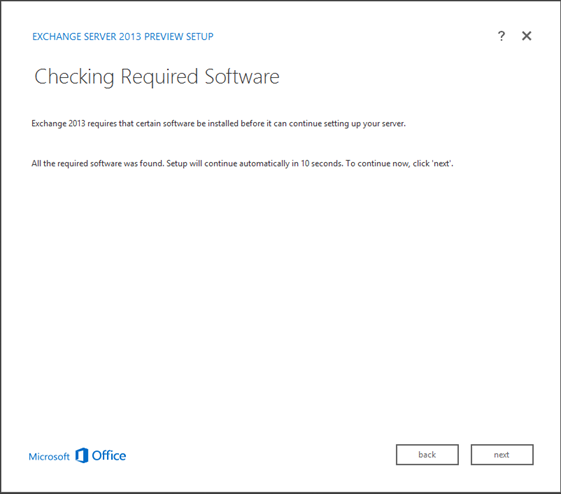Click the '10 seconds' countdown text
561x494 pixels.
[x=322, y=163]
